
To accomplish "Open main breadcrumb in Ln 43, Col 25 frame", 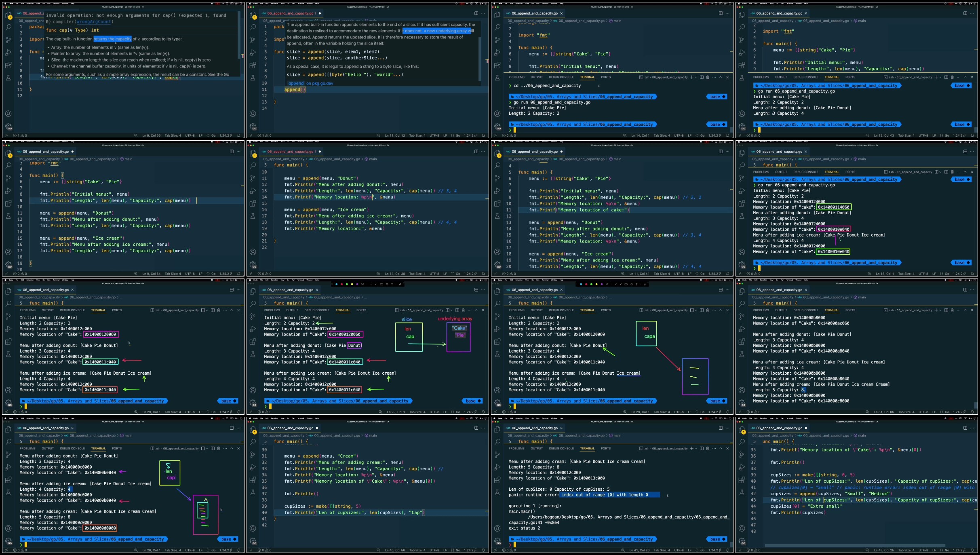I will [860, 435].
